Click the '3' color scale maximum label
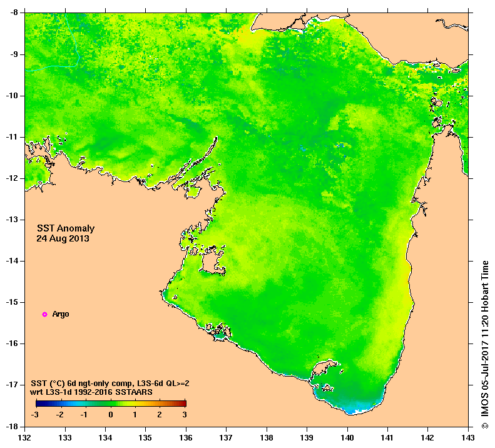Viewport: 495px width, 448px height. point(185,415)
